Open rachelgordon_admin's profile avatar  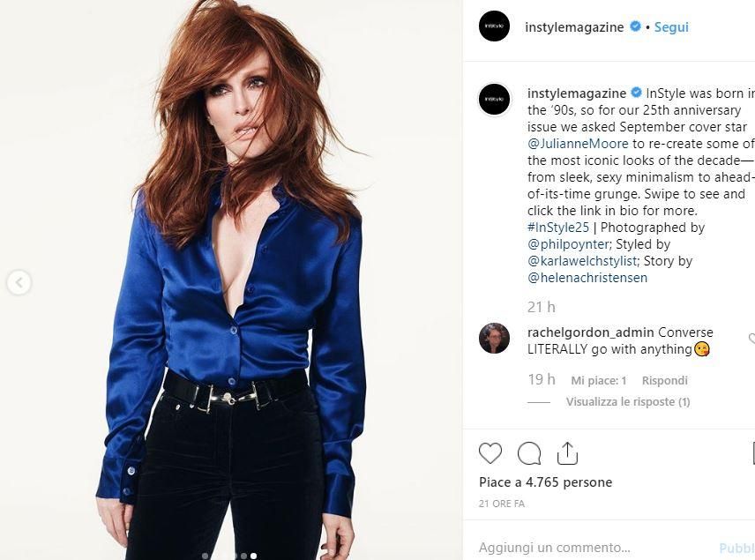pyautogui.click(x=494, y=338)
